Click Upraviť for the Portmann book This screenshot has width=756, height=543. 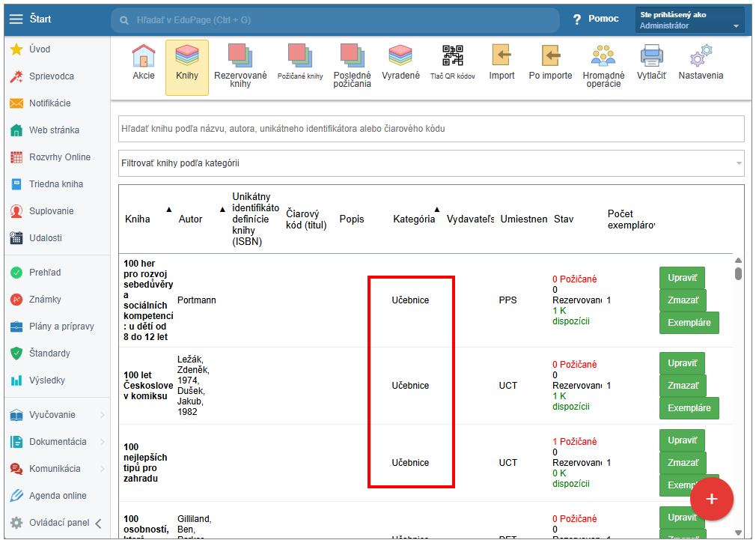(682, 278)
